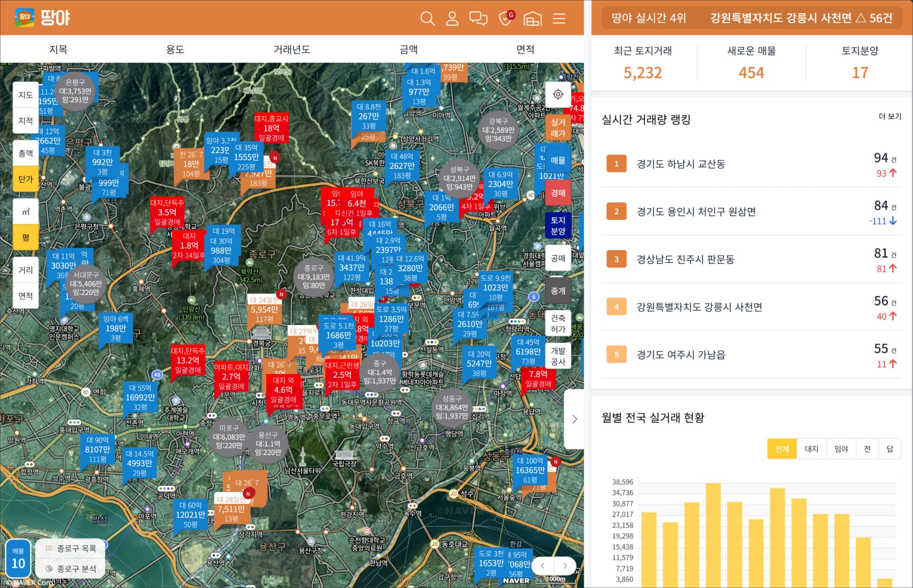
Task: Open 지목 filter dropdown
Action: [x=58, y=49]
